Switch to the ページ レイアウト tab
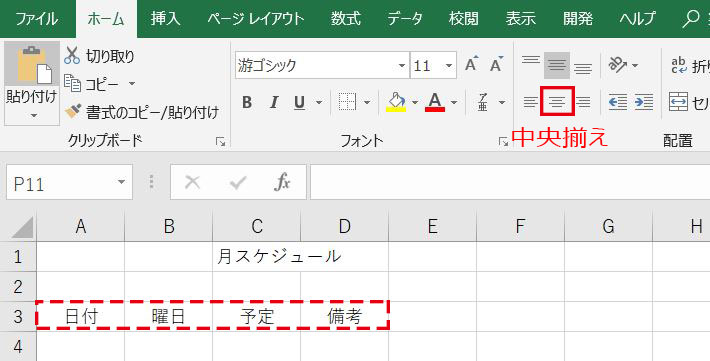This screenshot has height=361, width=710. [x=256, y=19]
